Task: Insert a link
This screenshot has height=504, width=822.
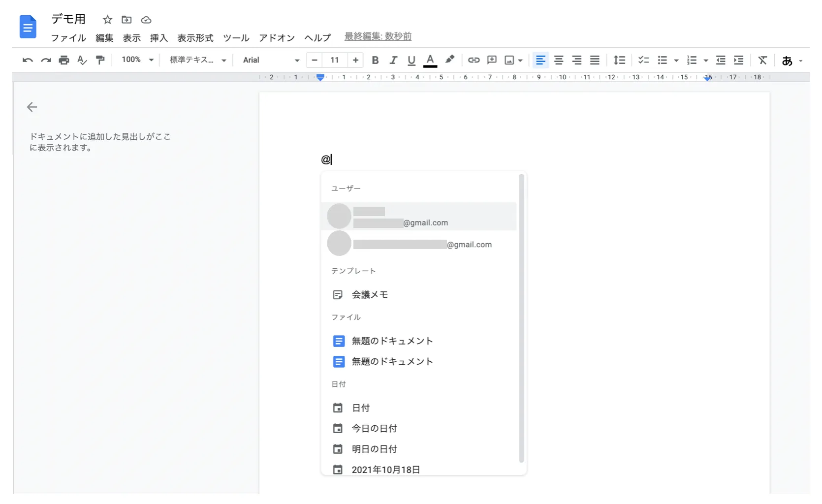Action: (x=474, y=60)
